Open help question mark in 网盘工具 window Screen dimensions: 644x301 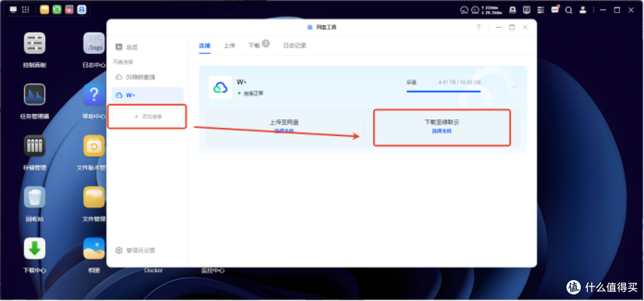click(x=478, y=27)
